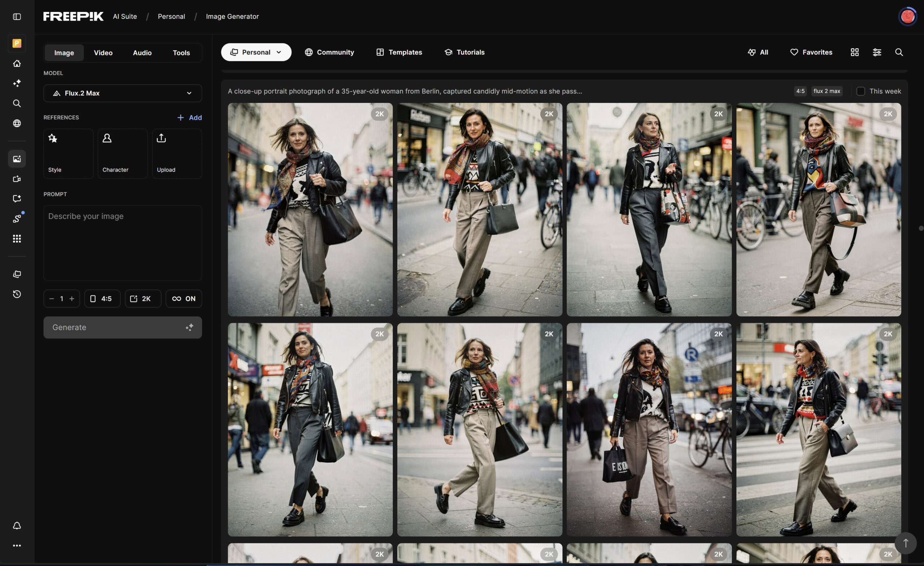Image resolution: width=924 pixels, height=566 pixels.
Task: Check the This week checkbox
Action: [x=860, y=91]
